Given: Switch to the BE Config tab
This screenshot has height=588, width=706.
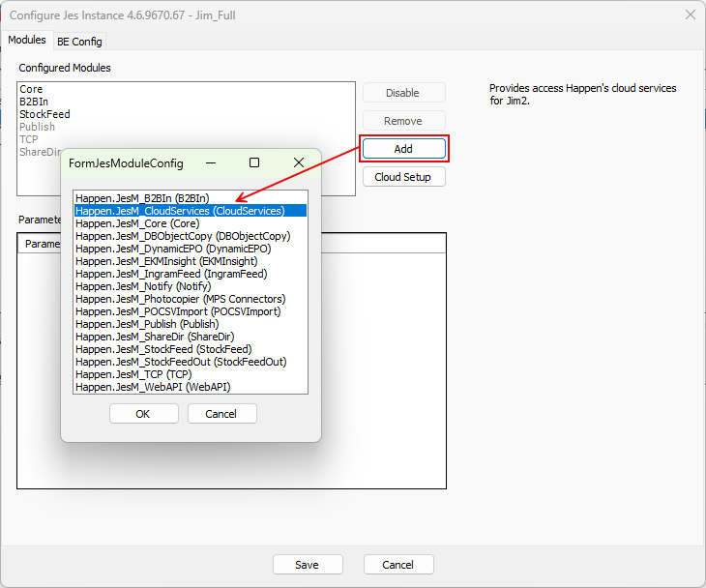Looking at the screenshot, I should pyautogui.click(x=79, y=41).
